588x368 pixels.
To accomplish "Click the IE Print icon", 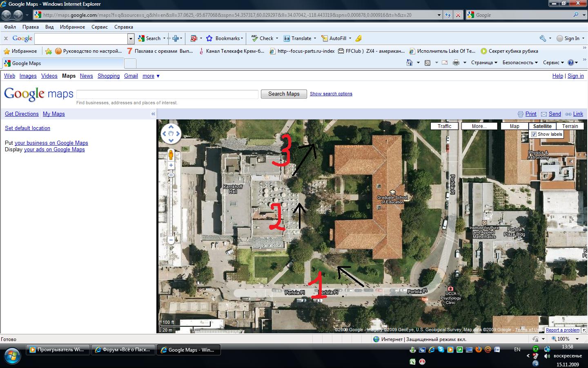I will point(456,63).
